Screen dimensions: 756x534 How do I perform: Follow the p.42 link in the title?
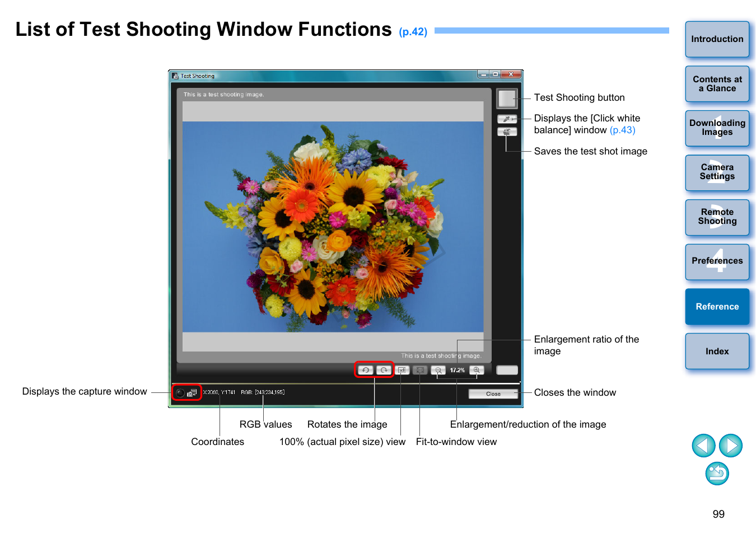413,32
